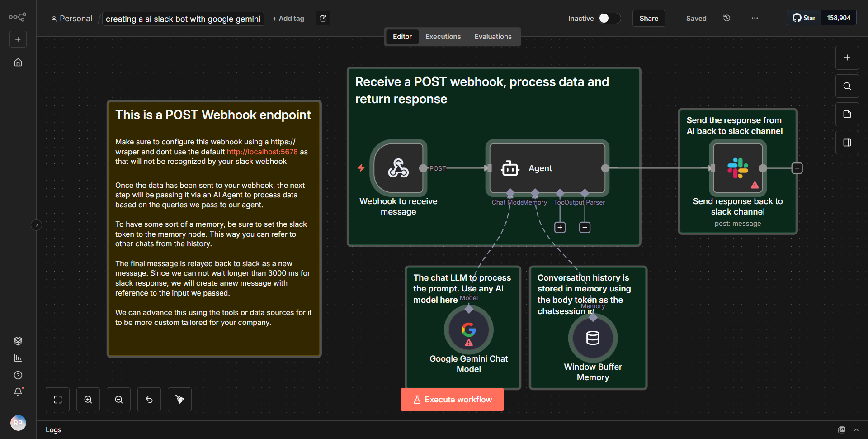Screen dimensions: 868x439
Task: Toggle the workflow Inactive switch
Action: tap(609, 18)
